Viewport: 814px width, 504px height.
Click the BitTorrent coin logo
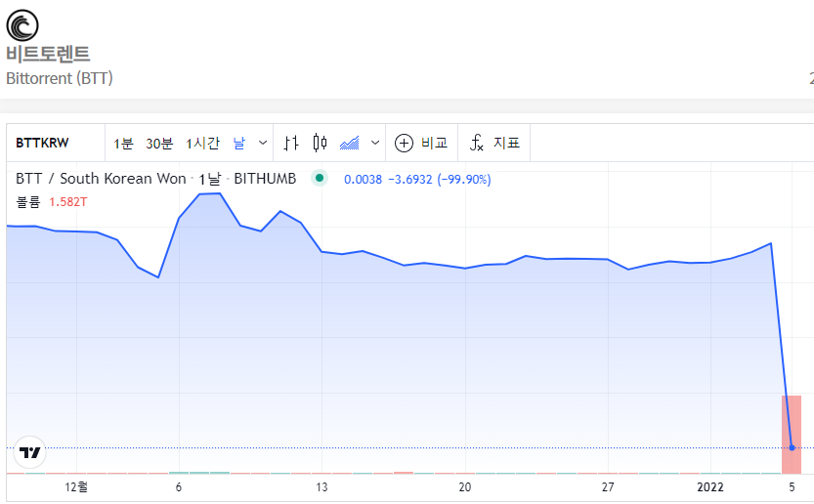pos(22,25)
